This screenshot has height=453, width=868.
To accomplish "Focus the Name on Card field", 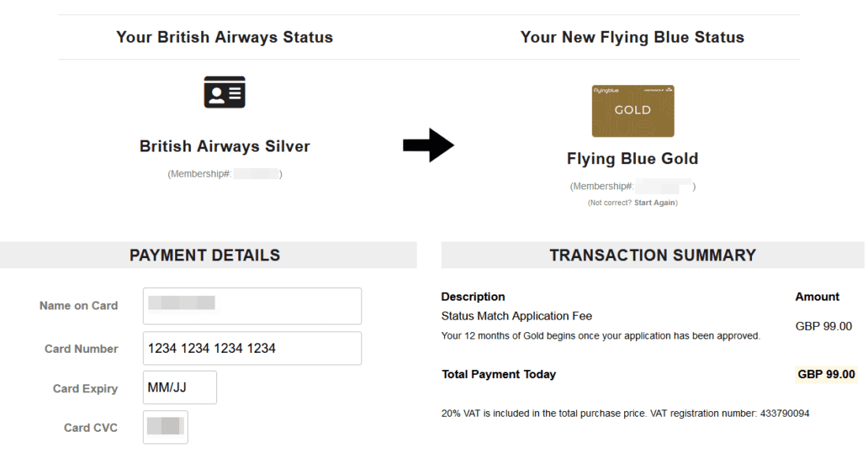I will 252,305.
